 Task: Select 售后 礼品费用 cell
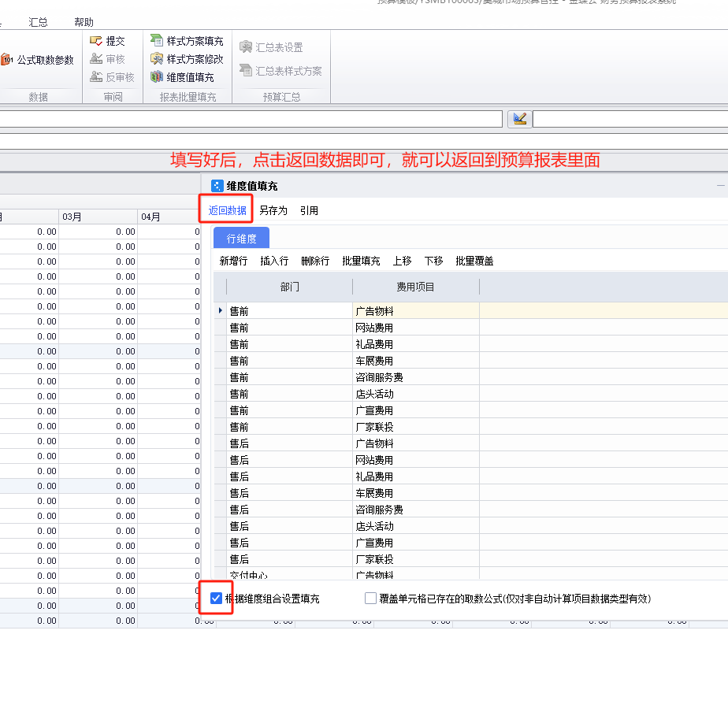pos(415,476)
